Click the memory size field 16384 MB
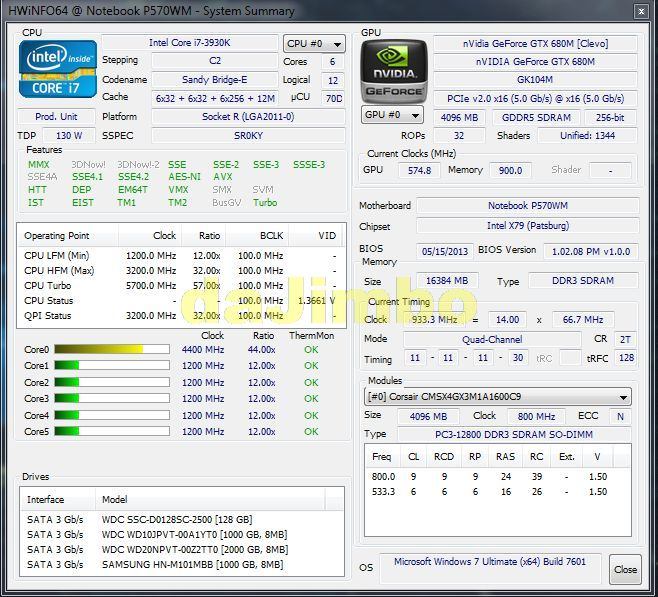 447,281
